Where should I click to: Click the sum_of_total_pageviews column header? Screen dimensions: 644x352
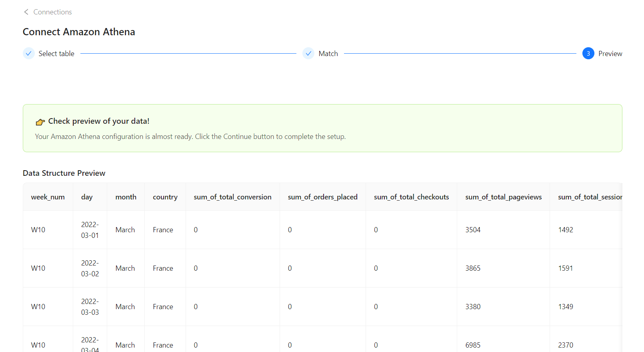tap(504, 197)
